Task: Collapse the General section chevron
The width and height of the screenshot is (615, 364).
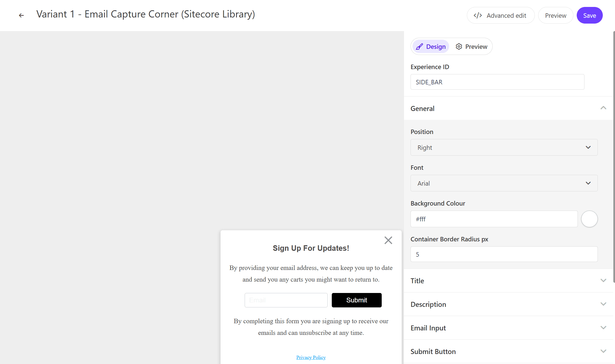Action: pos(603,108)
